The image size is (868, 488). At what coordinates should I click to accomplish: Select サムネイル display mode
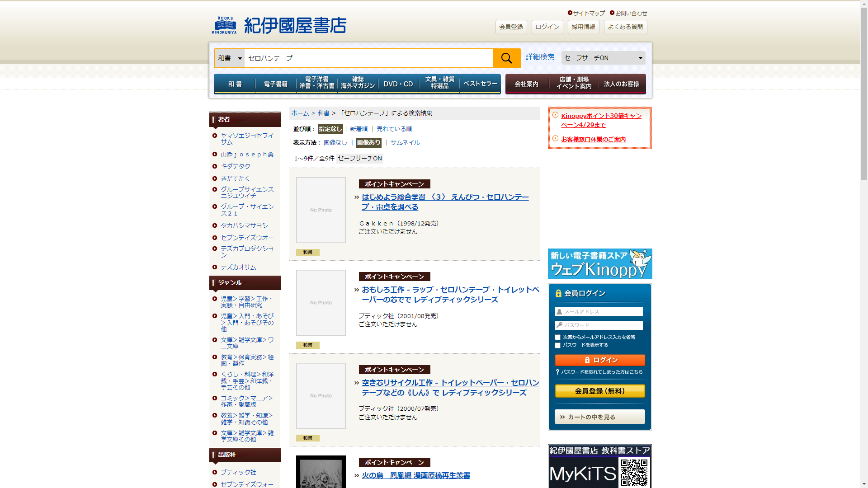pos(405,142)
